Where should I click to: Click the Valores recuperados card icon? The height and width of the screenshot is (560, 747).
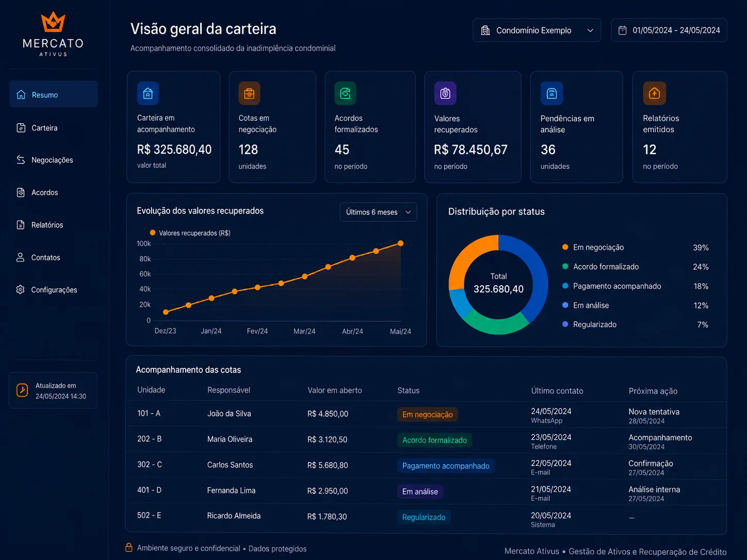tap(445, 93)
